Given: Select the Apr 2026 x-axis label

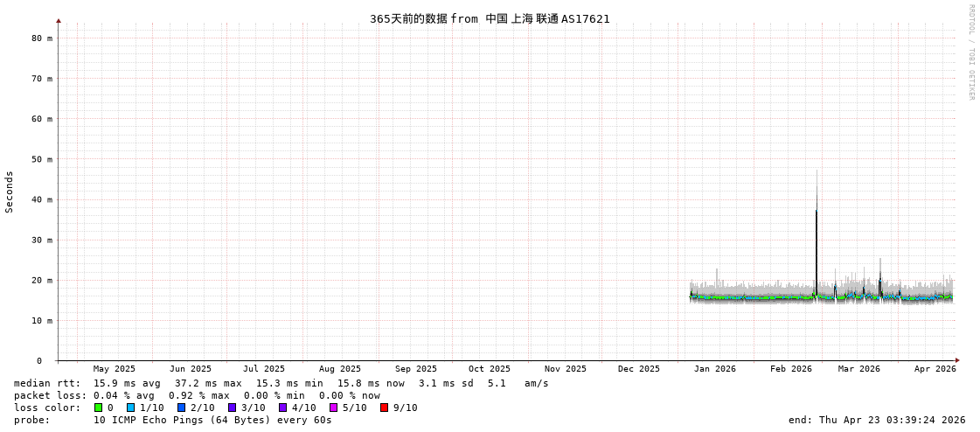Looking at the screenshot, I should (x=935, y=369).
